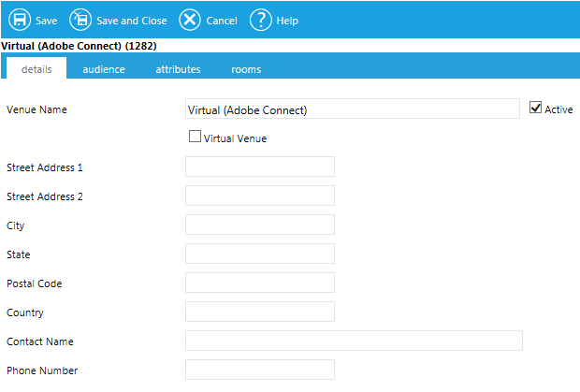Click the Virtual (Adobe Connect) (1282) heading

(x=78, y=45)
